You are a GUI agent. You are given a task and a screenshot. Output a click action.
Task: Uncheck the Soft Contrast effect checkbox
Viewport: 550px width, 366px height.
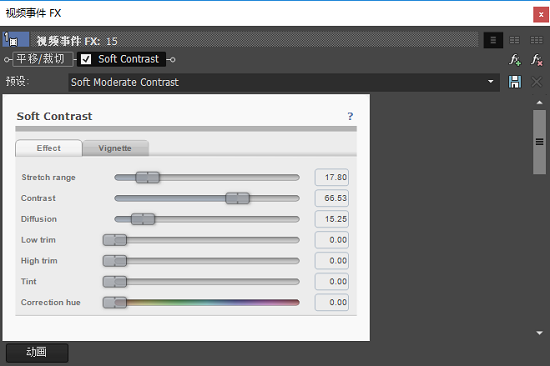point(86,59)
